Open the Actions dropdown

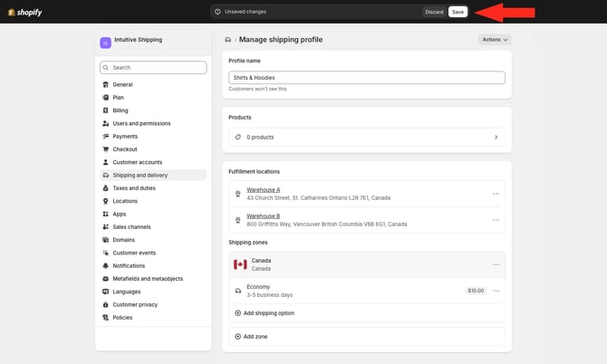(495, 40)
